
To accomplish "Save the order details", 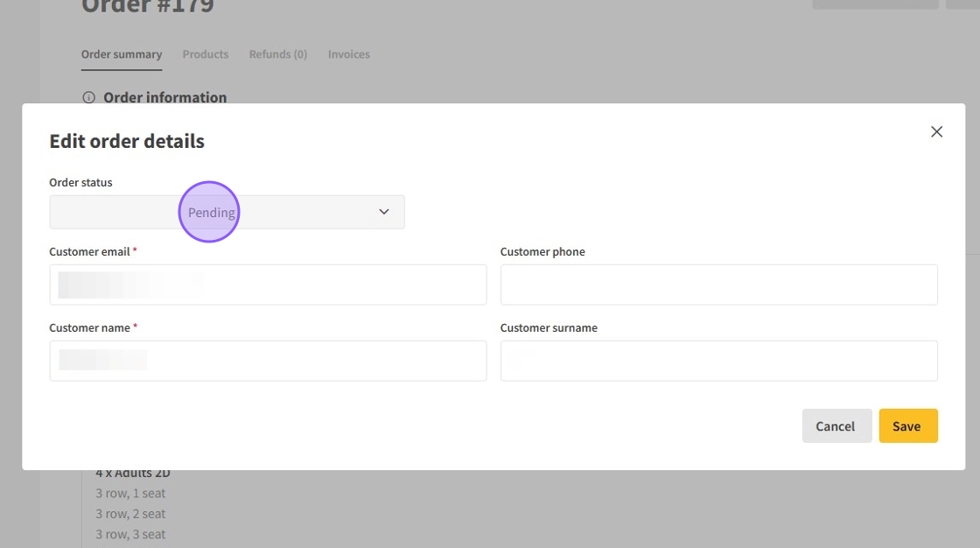I will 907,426.
